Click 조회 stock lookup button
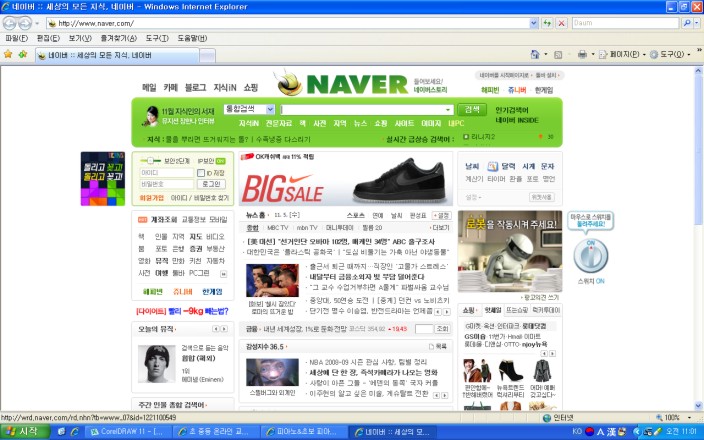Viewport: 704px width, 440px height. (x=442, y=329)
